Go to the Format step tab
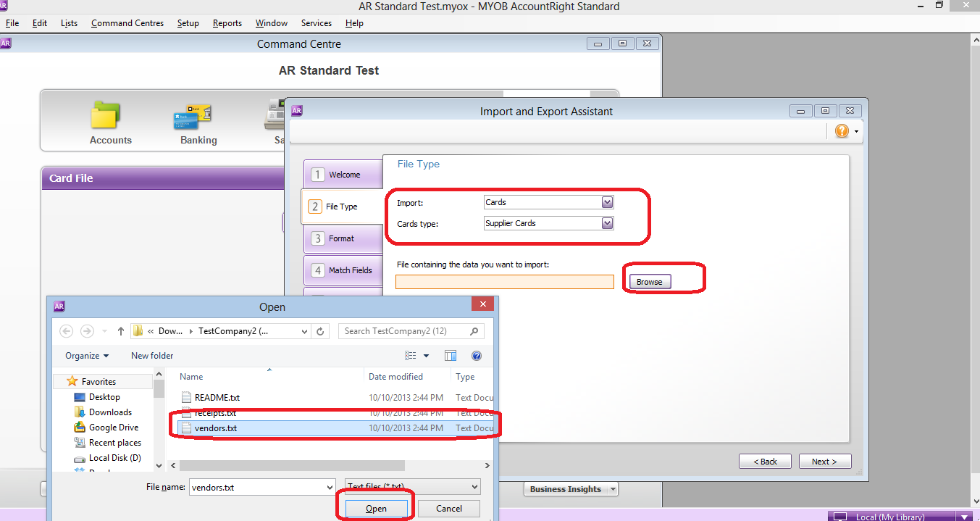980x521 pixels. (x=343, y=238)
